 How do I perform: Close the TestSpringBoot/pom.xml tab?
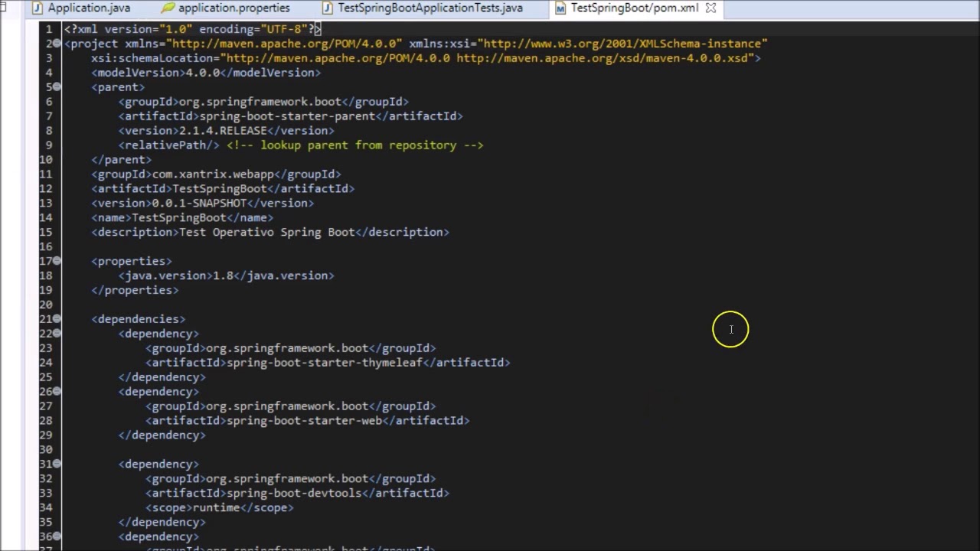[710, 8]
